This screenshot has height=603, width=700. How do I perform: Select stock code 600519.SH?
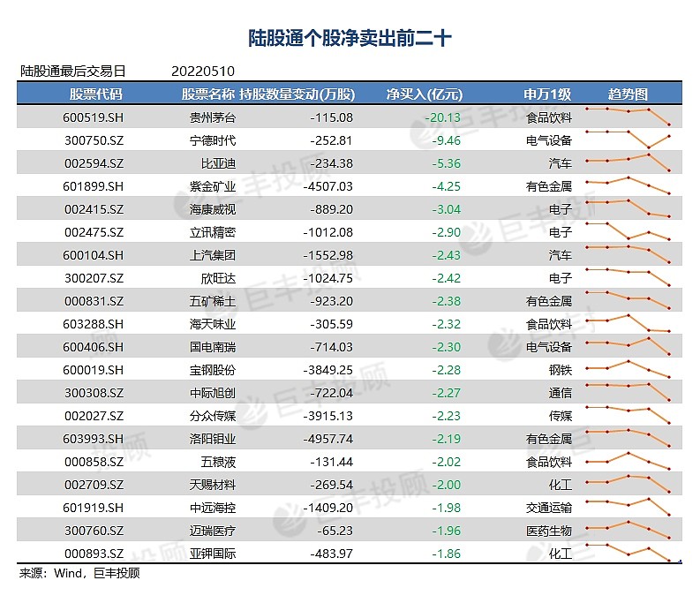pyautogui.click(x=93, y=117)
